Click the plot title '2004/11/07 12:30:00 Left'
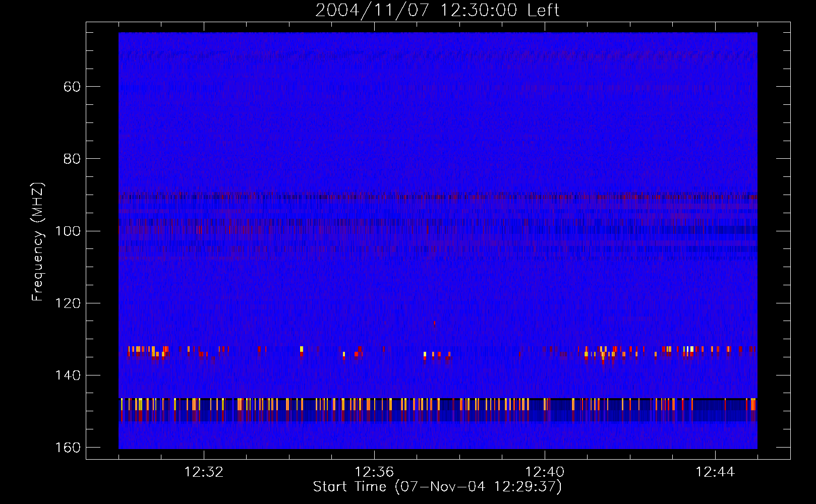This screenshot has width=816, height=504. coord(437,10)
